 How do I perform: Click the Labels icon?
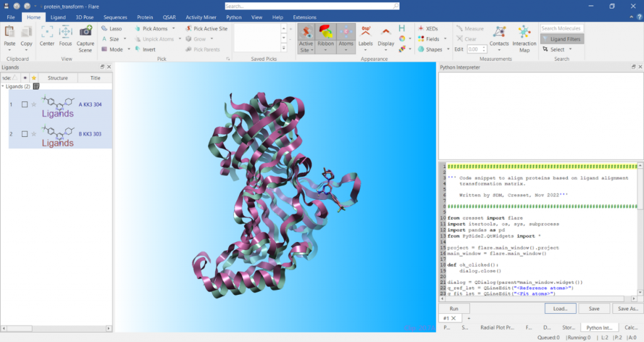[365, 32]
